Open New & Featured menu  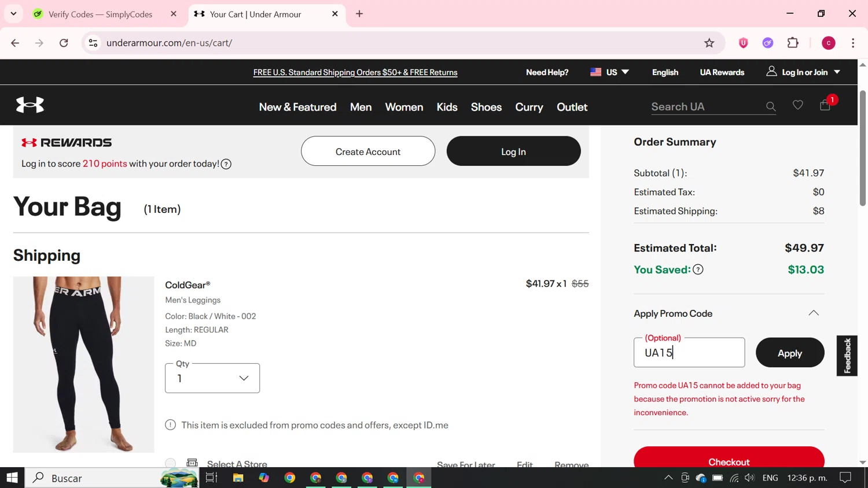coord(297,107)
